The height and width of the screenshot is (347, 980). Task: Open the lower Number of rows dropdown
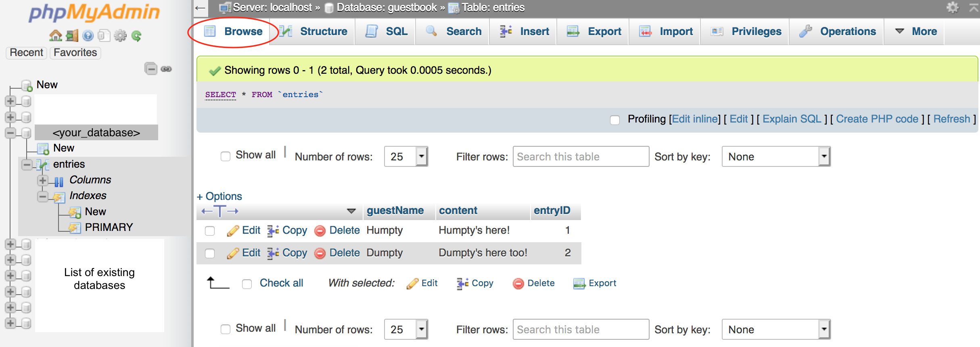point(406,329)
